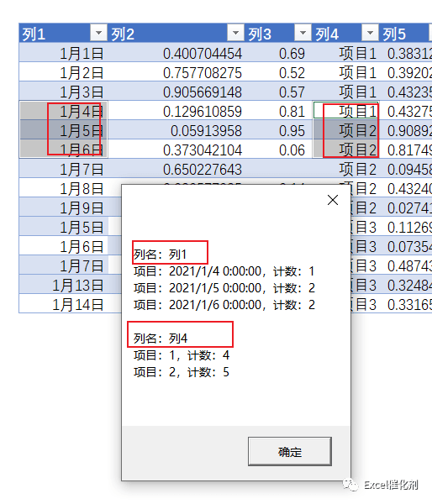
Task: Click the dialog line 2021/1/4 0:00:00，计数：1
Action: point(224,271)
